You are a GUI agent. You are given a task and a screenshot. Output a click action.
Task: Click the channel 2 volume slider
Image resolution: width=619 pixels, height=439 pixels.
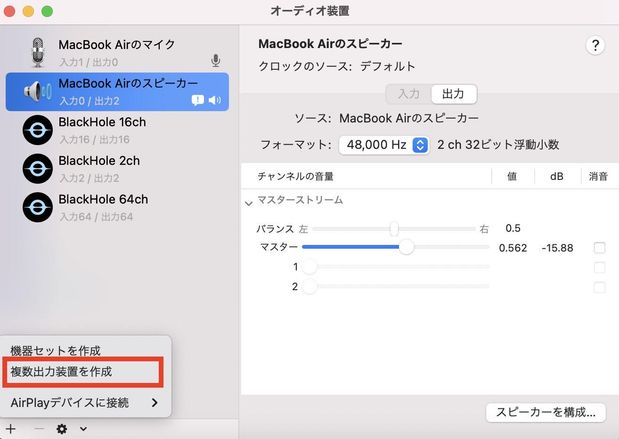click(396, 286)
